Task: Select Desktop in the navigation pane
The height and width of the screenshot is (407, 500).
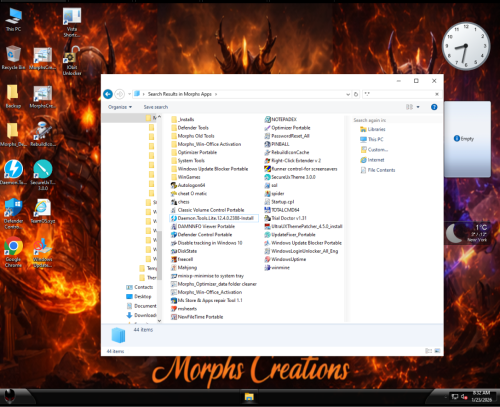Action: (x=139, y=297)
